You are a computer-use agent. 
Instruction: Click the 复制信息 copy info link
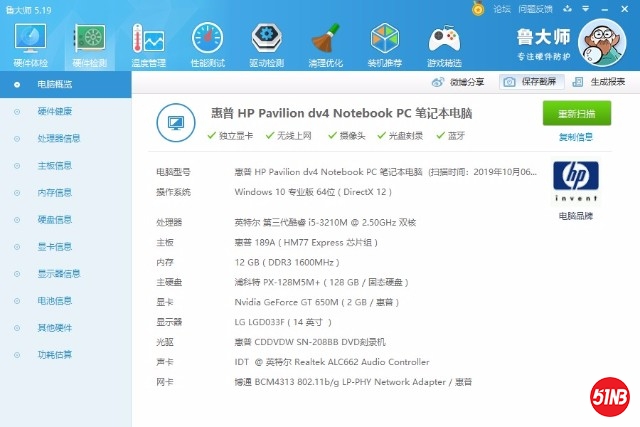[x=576, y=137]
